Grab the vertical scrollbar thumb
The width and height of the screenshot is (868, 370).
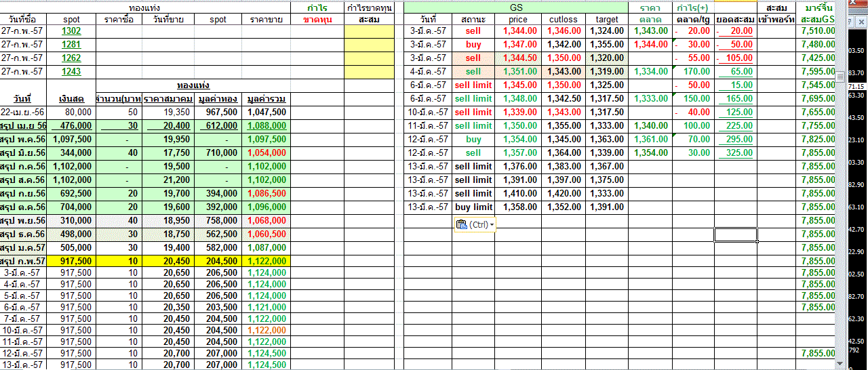click(840, 77)
